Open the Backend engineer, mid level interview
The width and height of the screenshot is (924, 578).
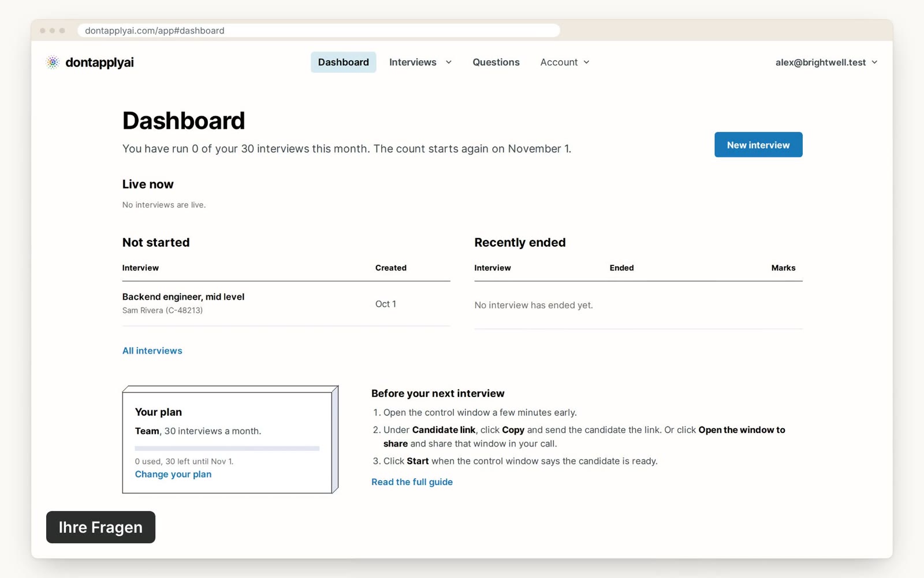click(x=183, y=297)
